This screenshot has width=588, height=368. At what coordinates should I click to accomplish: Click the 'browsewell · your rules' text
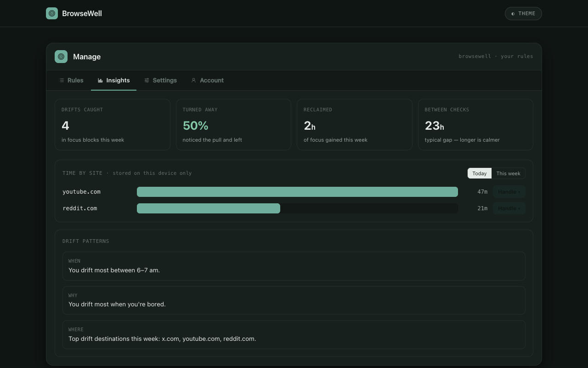click(x=496, y=56)
